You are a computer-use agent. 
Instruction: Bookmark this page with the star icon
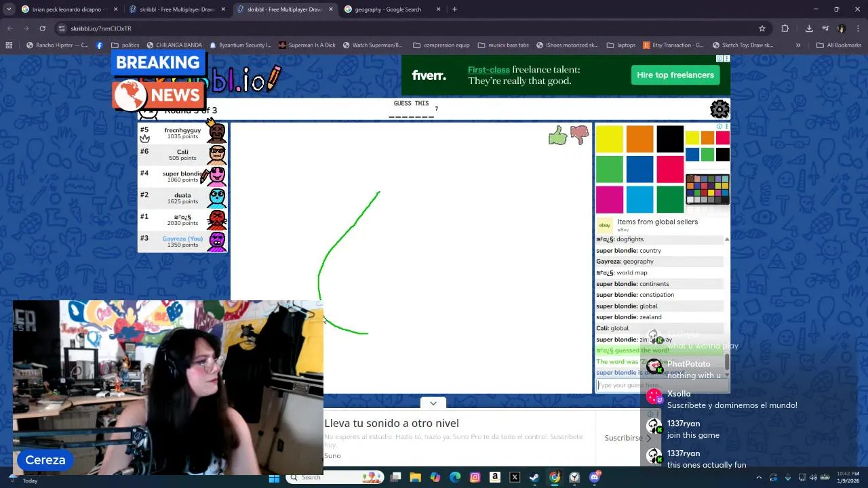point(762,28)
